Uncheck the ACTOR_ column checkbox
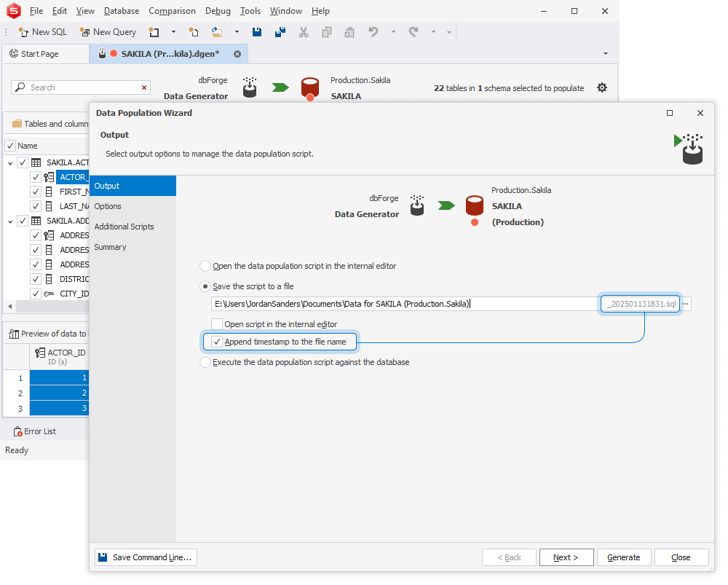This screenshot has width=728, height=585. click(x=35, y=177)
